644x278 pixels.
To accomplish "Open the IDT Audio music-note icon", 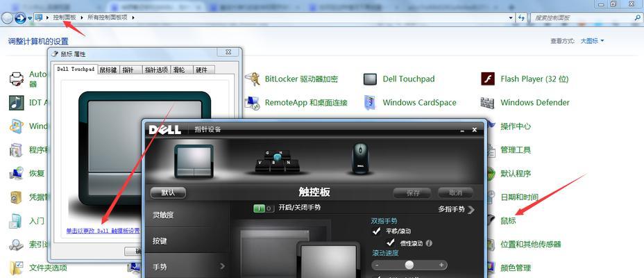I will click(17, 102).
